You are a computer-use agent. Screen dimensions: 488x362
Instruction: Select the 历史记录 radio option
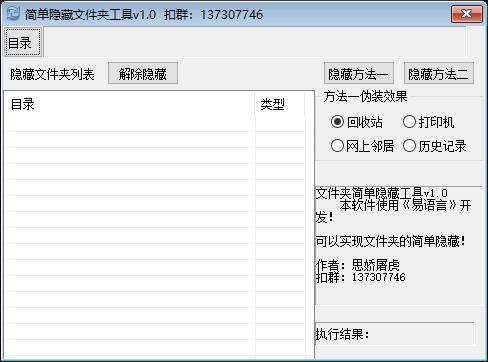tap(435, 146)
